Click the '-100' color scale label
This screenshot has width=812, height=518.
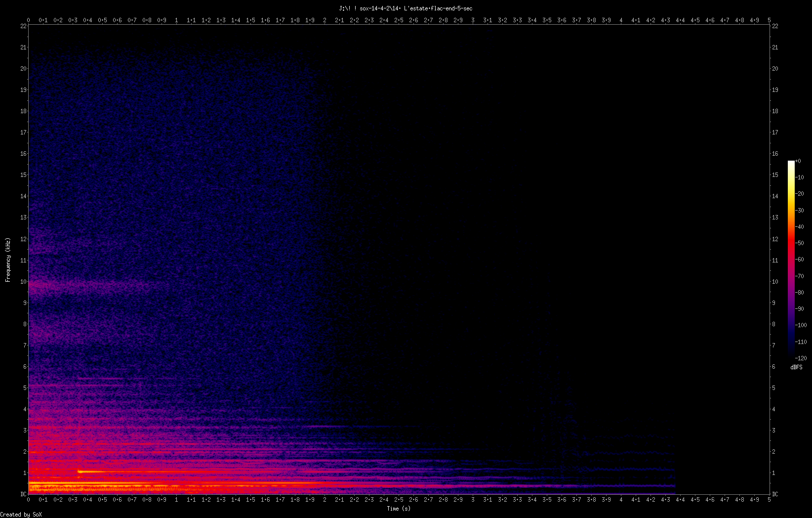pyautogui.click(x=801, y=325)
